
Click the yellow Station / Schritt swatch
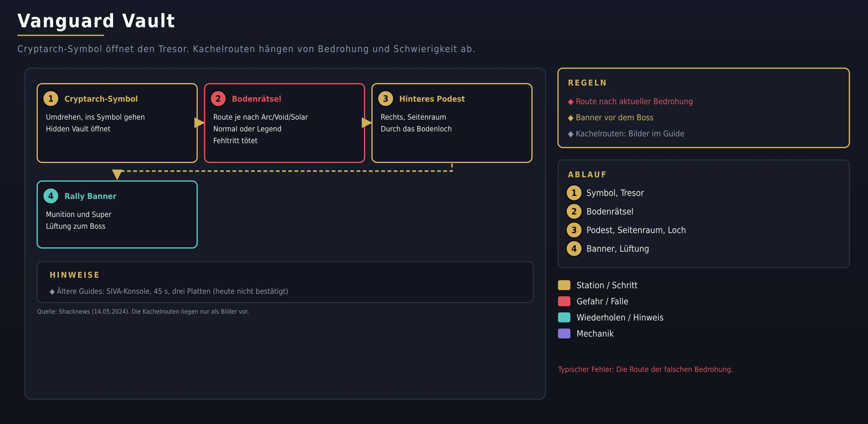564,285
